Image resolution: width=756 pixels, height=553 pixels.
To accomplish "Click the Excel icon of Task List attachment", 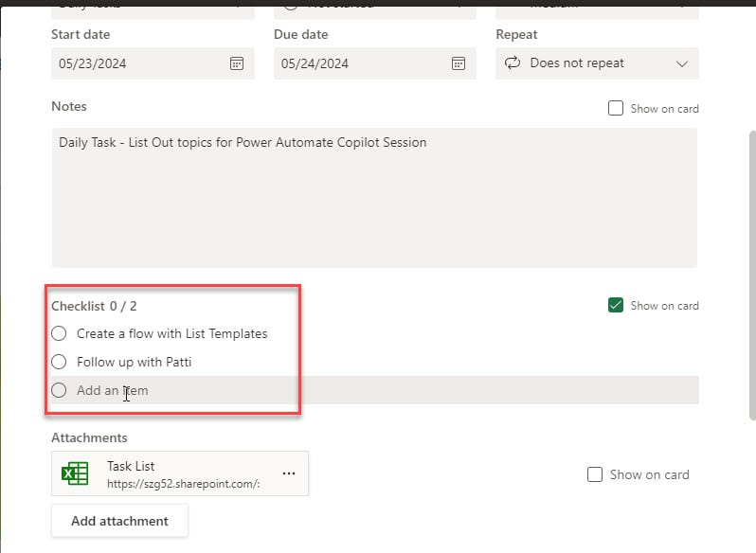I will click(75, 473).
